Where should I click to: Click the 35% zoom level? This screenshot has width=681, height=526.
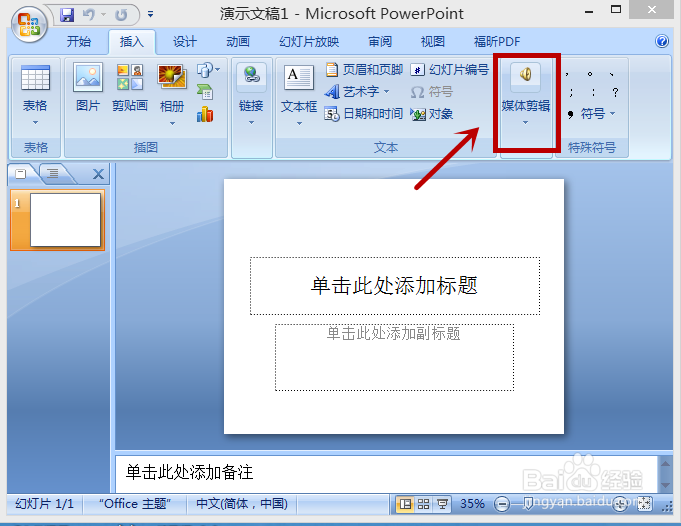472,504
